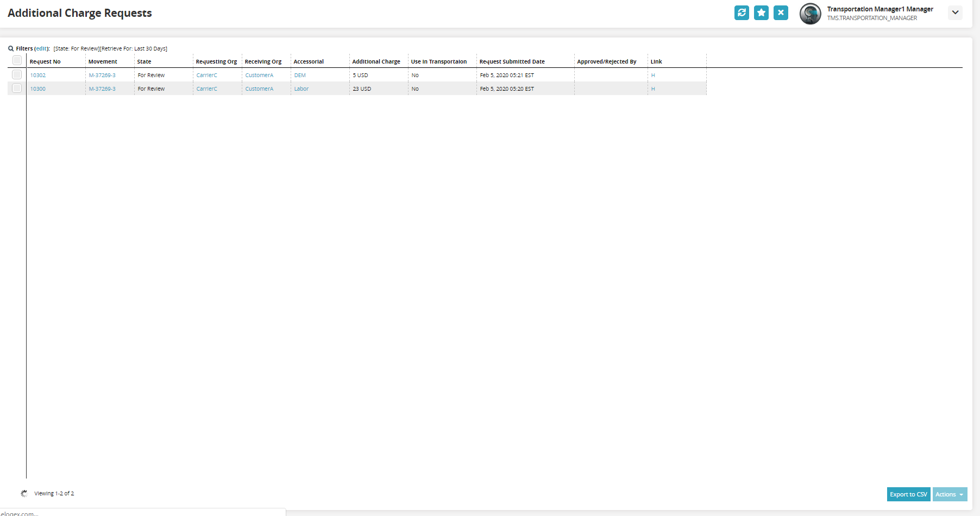Sort by Link column header

[x=656, y=61]
